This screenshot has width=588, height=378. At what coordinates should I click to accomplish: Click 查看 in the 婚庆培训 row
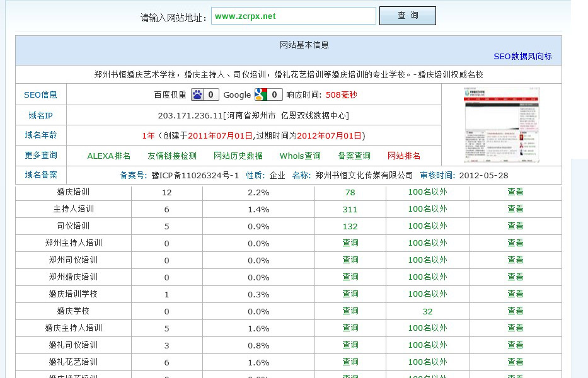tap(516, 192)
